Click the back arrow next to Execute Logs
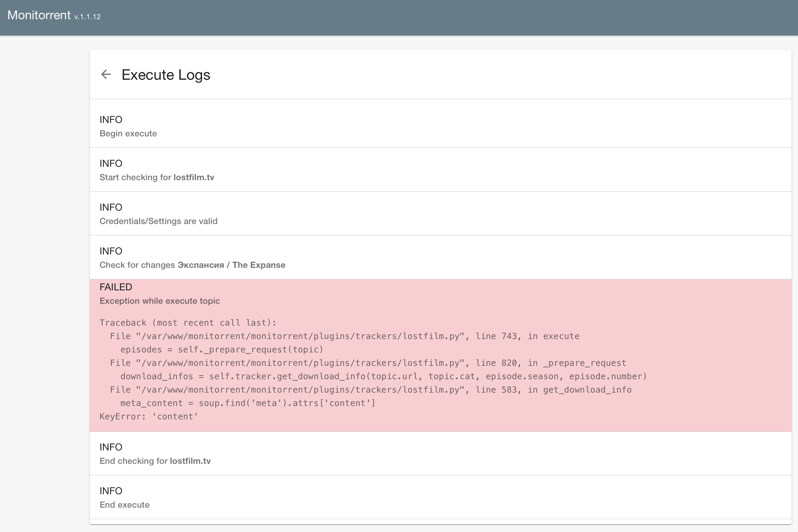 [x=106, y=74]
